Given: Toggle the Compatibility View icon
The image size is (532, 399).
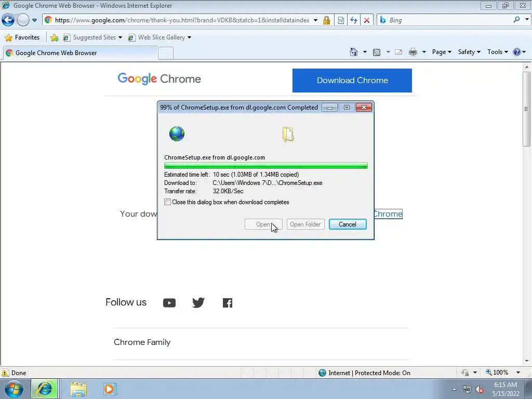Looking at the screenshot, I should pyautogui.click(x=341, y=20).
